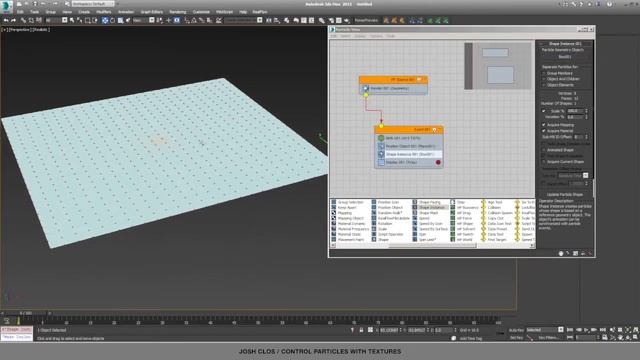Viewport: 640px width, 360px height.
Task: Click the Rotation operator icon in depot
Action: [374, 224]
